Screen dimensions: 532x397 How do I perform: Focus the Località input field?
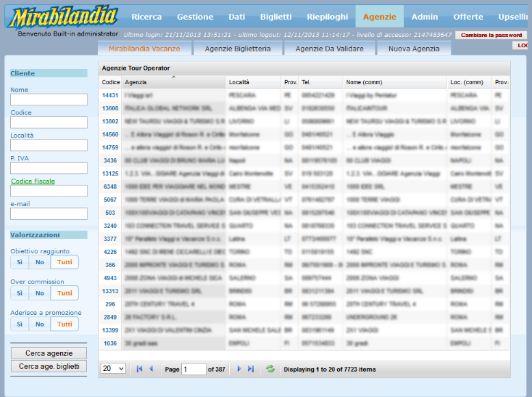click(49, 145)
